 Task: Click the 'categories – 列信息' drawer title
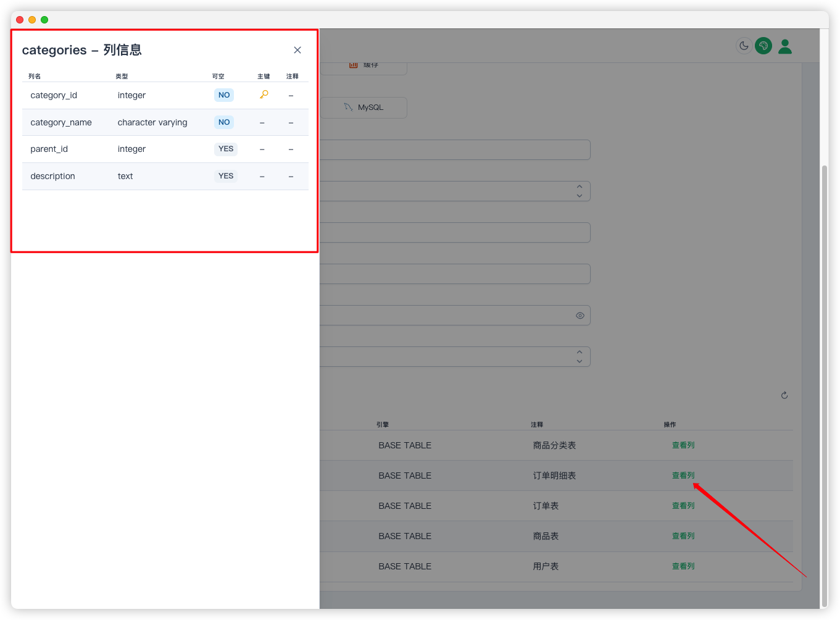(81, 50)
